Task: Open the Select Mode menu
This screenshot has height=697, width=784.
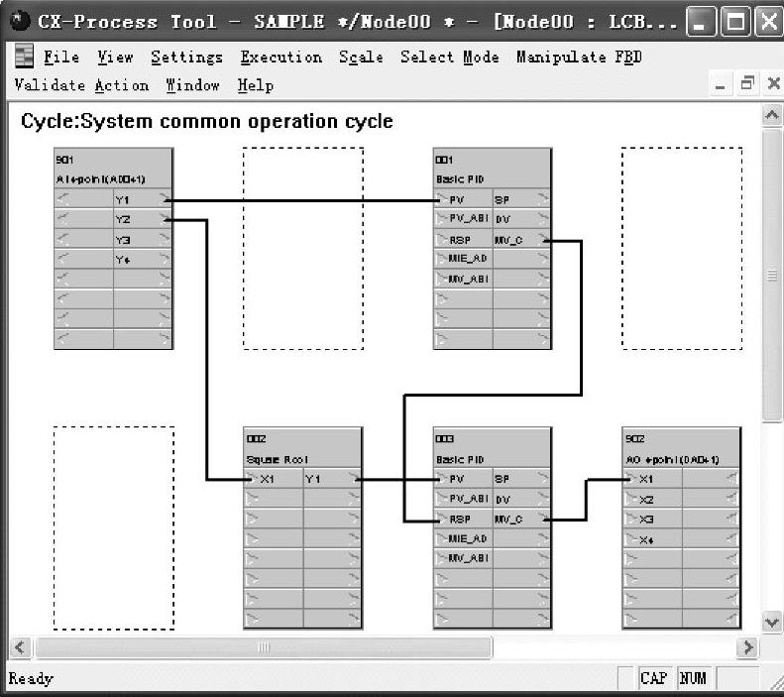Action: click(450, 57)
